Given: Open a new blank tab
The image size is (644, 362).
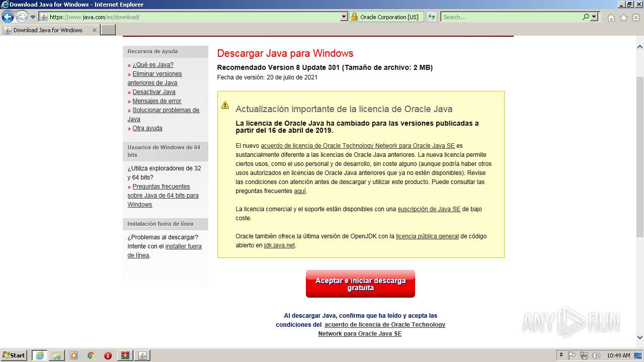Looking at the screenshot, I should coord(108,30).
